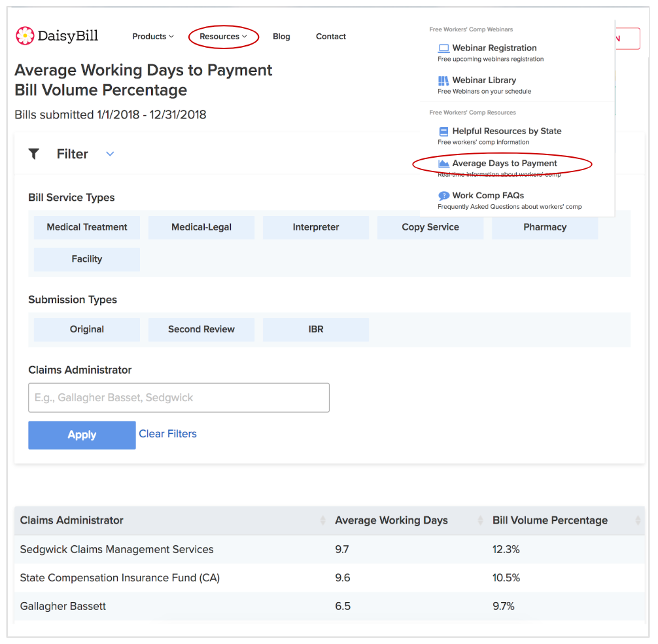Go to the Blog page

click(281, 37)
